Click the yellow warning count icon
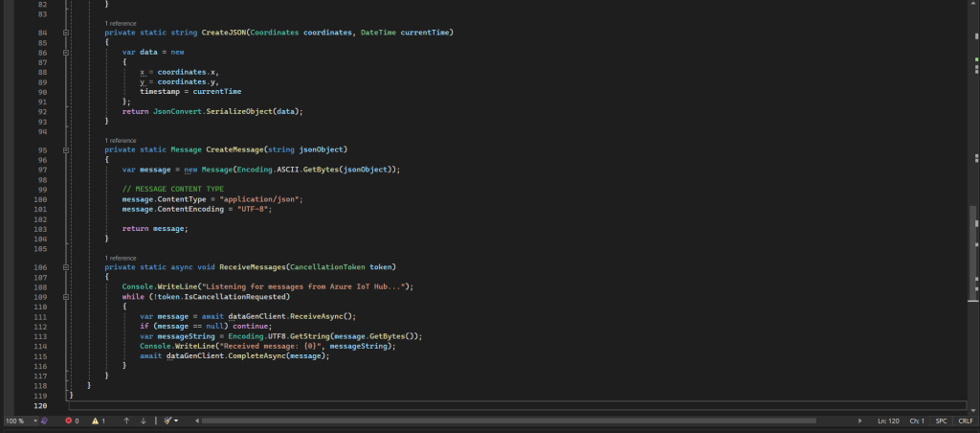The height and width of the screenshot is (433, 980). click(95, 421)
